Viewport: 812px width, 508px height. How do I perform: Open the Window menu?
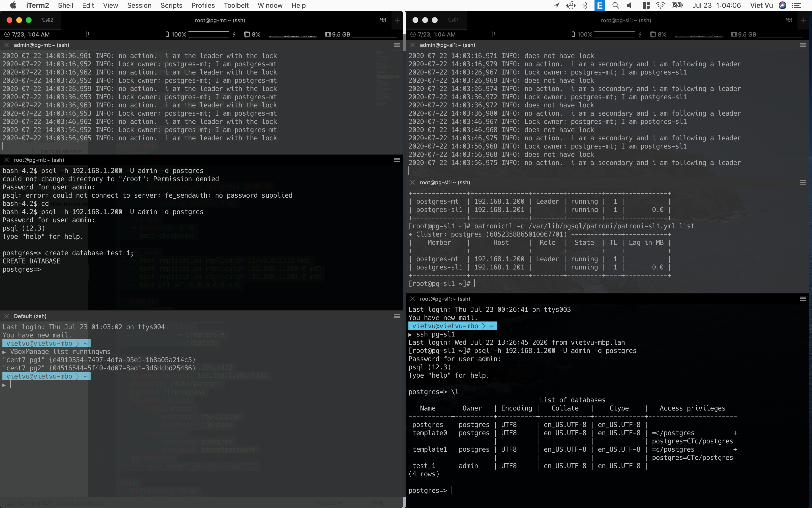[x=270, y=5]
